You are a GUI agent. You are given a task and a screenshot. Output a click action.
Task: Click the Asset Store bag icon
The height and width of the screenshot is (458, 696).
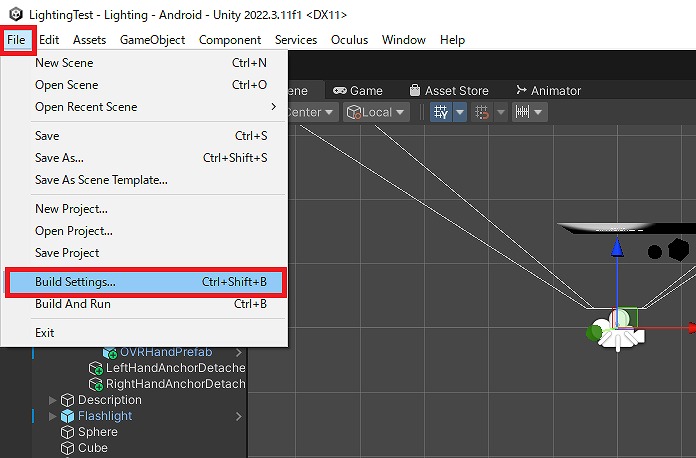[x=415, y=90]
